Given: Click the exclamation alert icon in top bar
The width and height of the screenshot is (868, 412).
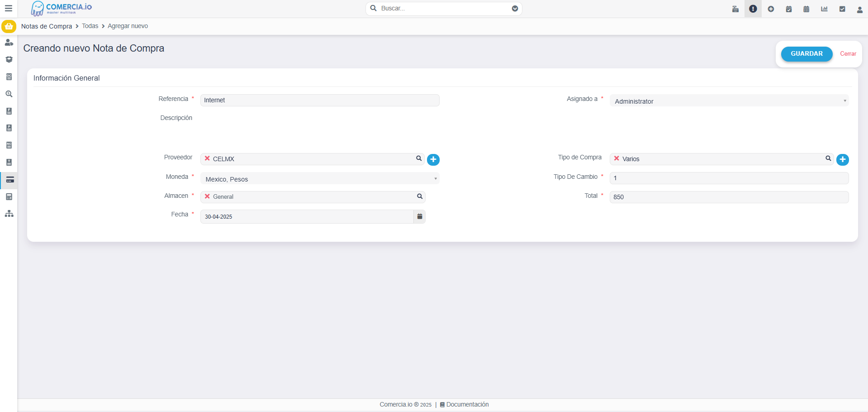Looking at the screenshot, I should 753,9.
